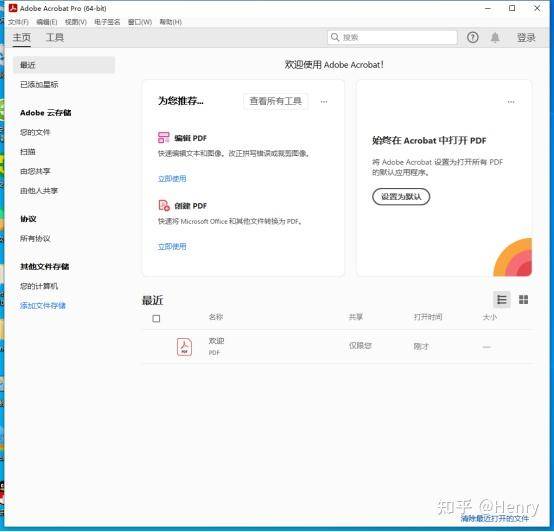Sort by the 名称 column header

(216, 317)
